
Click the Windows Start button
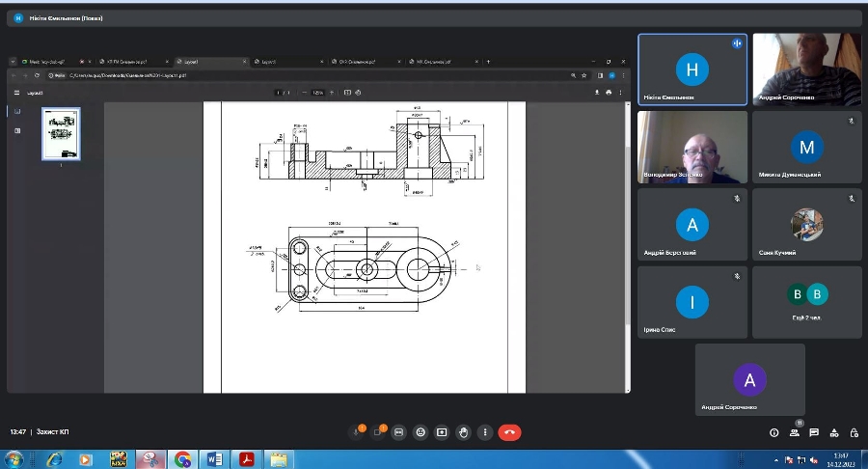(14, 459)
